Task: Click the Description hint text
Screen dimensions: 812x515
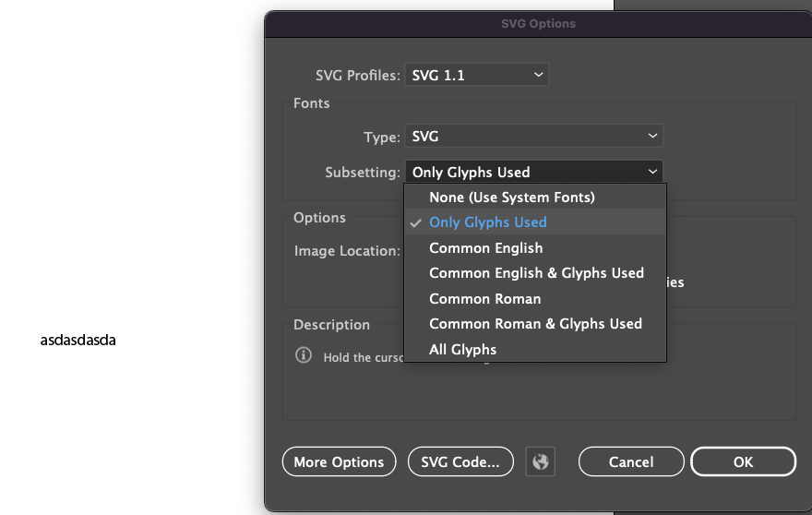Action: point(362,357)
